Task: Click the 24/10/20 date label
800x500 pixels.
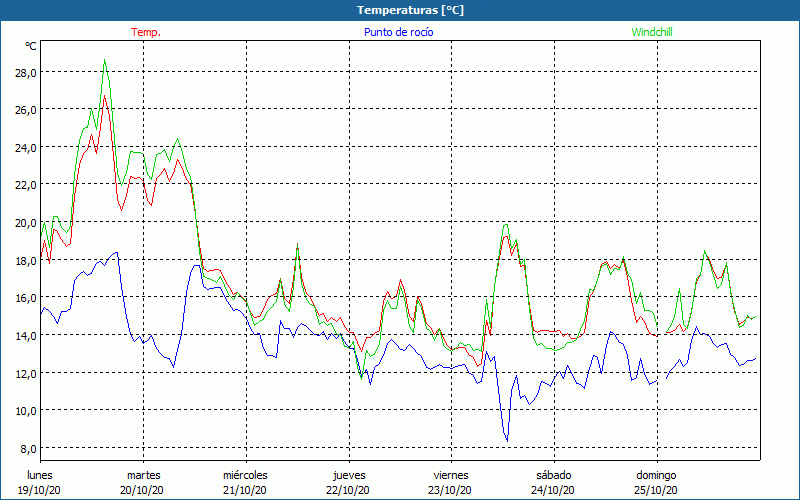Action: coord(553,490)
